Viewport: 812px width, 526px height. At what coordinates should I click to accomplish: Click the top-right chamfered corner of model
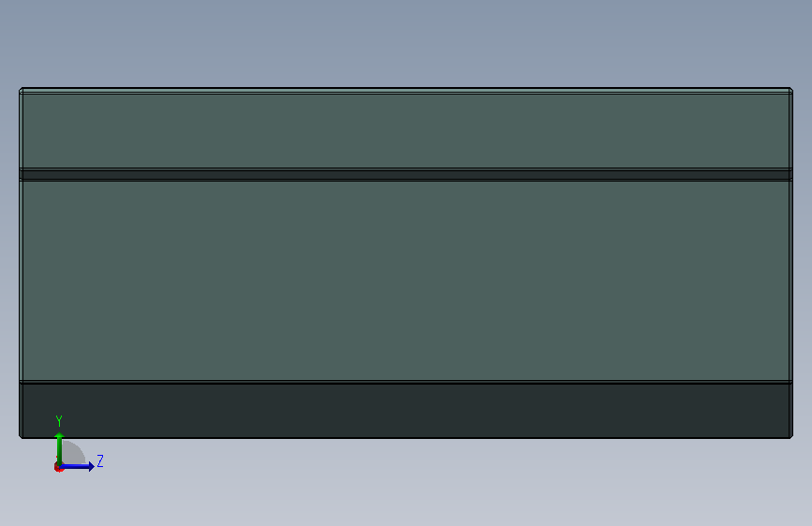tap(790, 91)
